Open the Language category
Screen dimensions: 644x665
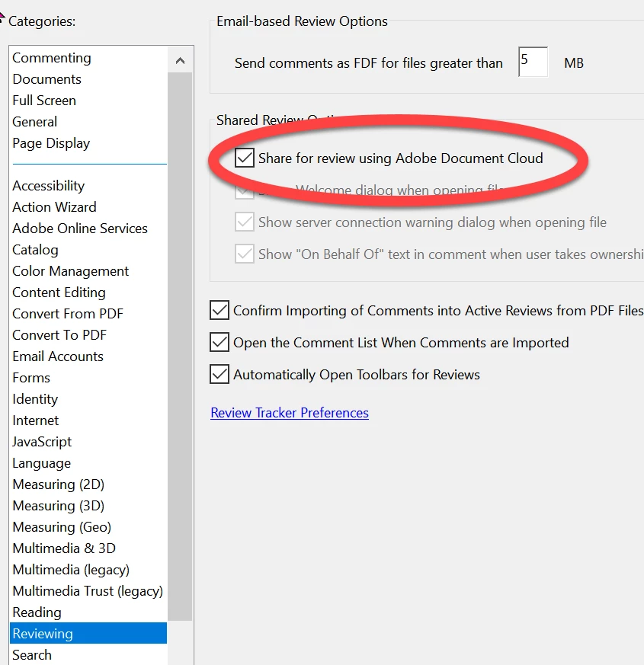click(x=41, y=463)
